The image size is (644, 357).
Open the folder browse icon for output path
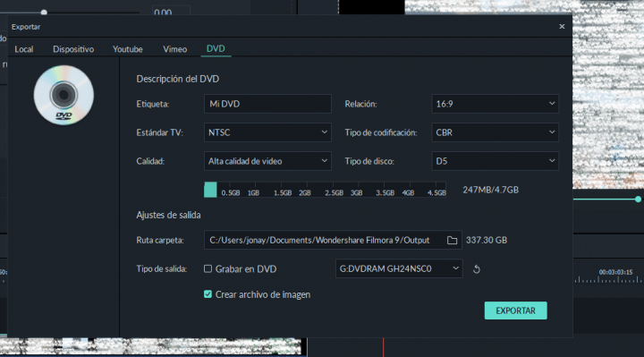coord(452,241)
